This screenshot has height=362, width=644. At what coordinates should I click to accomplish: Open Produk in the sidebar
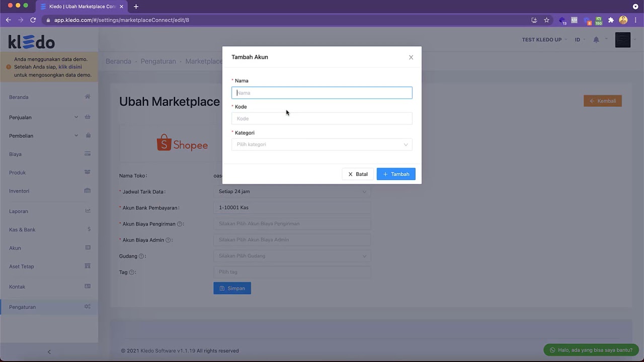17,172
